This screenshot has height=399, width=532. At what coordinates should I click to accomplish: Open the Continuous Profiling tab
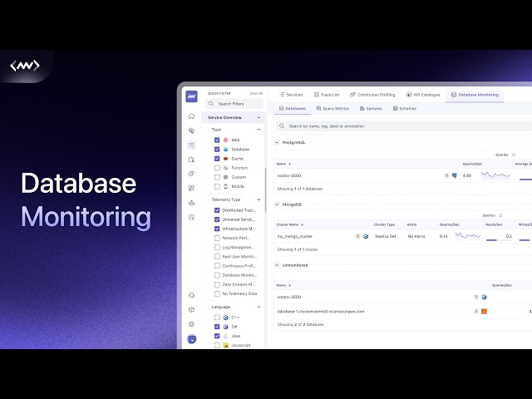tap(372, 95)
